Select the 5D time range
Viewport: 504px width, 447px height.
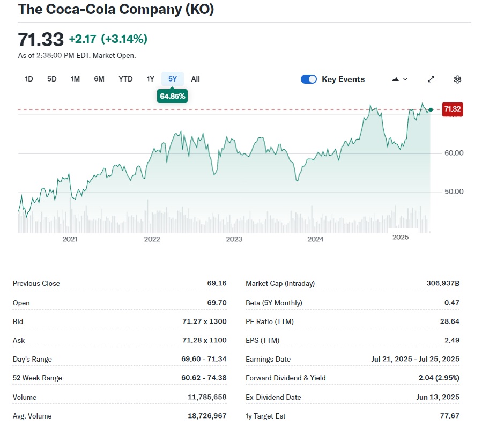point(52,79)
